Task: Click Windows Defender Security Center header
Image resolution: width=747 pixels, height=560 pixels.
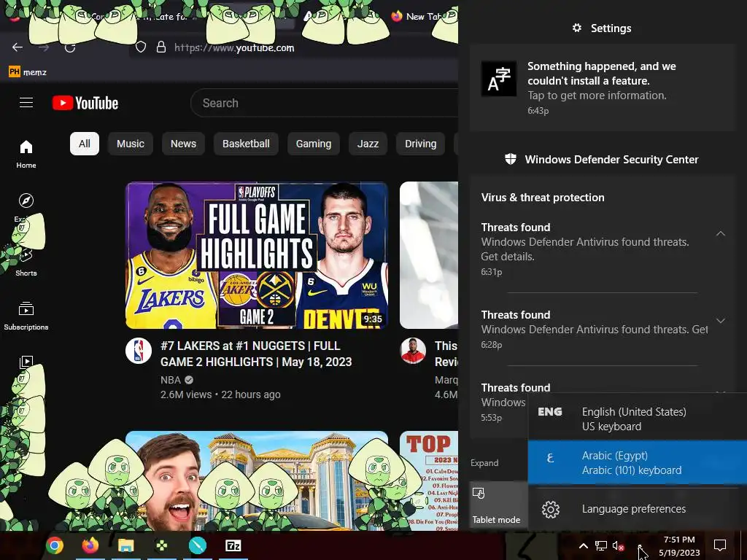Action: click(602, 160)
